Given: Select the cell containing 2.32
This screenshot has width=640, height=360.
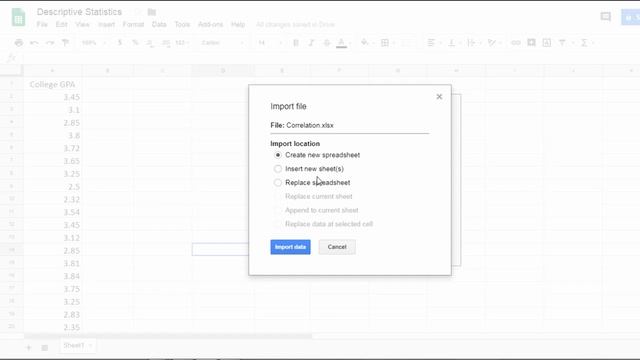Looking at the screenshot, I should coord(52,200).
